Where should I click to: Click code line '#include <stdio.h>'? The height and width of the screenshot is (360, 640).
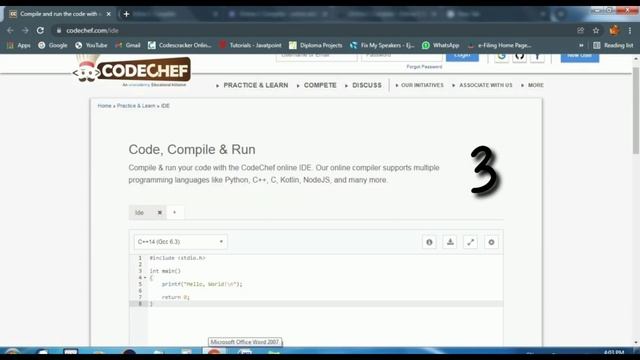point(177,258)
